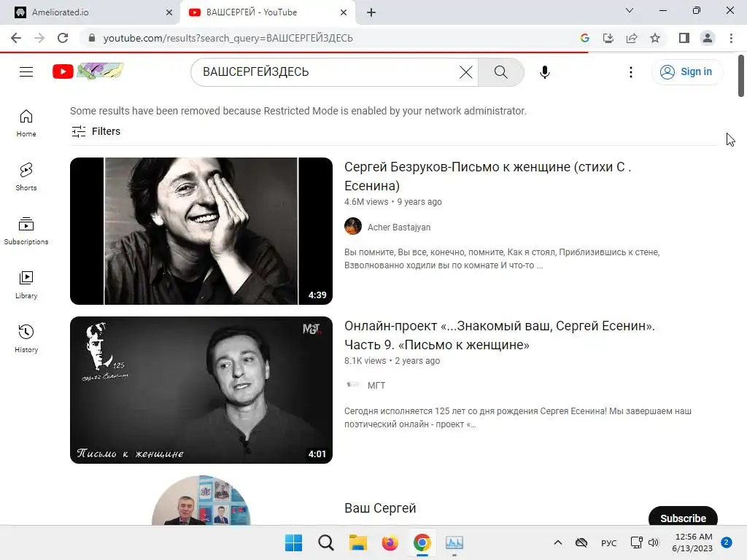Viewport: 747px width, 560px height.
Task: Launch Firefox from taskbar
Action: point(390,542)
